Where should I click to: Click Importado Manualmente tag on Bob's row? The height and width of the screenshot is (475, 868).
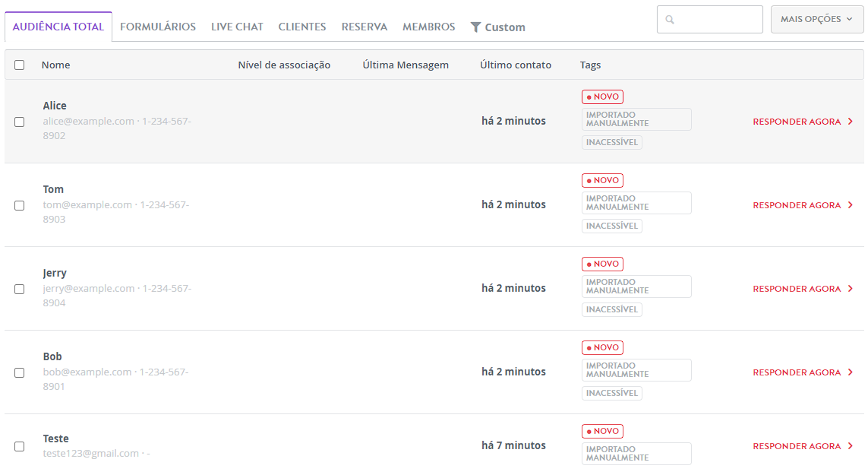(636, 370)
